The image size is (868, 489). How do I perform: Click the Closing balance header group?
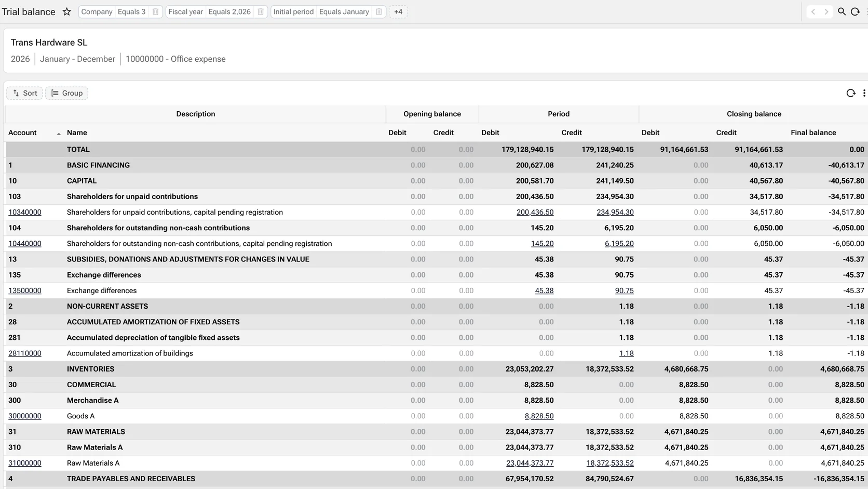click(x=754, y=114)
